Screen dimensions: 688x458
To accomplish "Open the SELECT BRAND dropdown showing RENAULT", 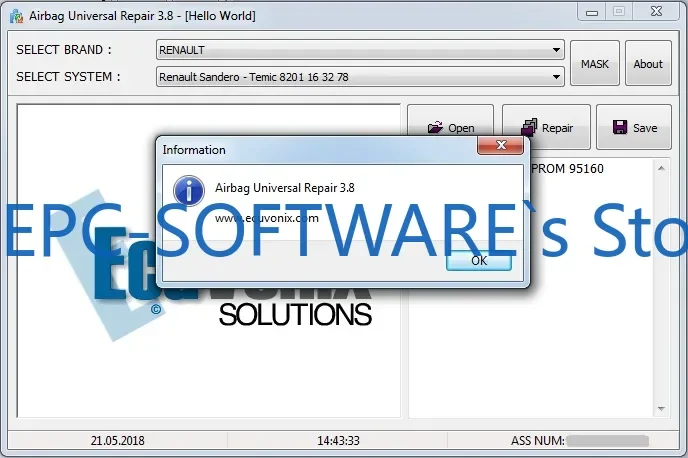I will click(x=360, y=50).
